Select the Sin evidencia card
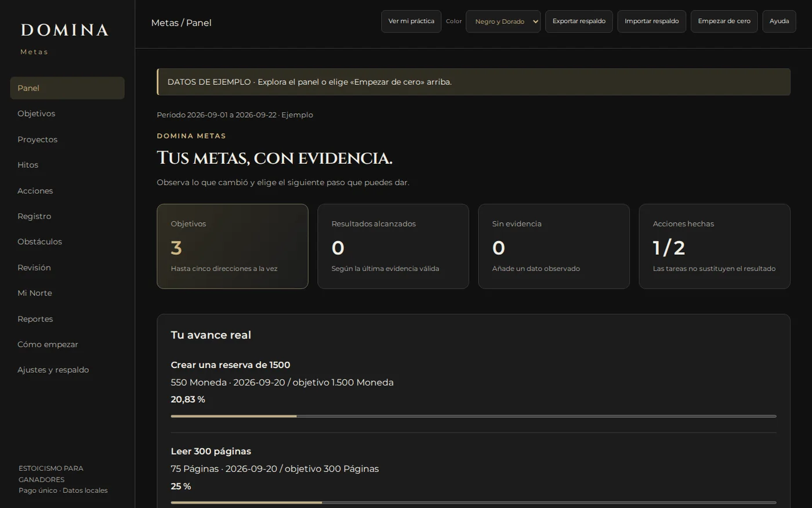The width and height of the screenshot is (812, 508). (x=554, y=246)
